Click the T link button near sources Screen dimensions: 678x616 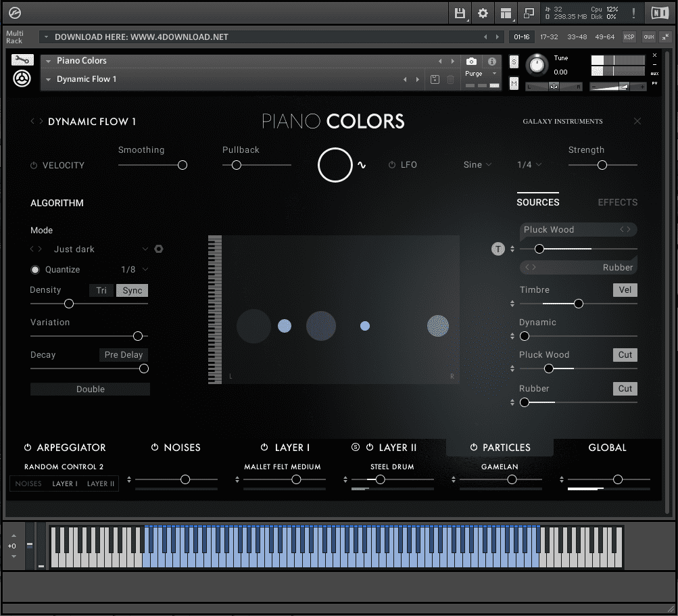498,249
